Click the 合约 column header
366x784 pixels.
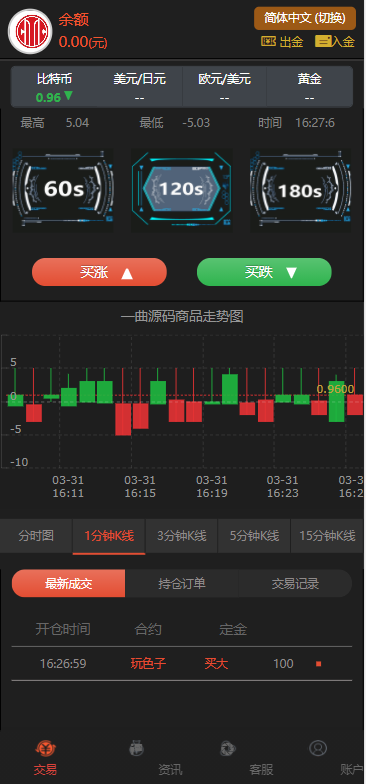(x=148, y=629)
